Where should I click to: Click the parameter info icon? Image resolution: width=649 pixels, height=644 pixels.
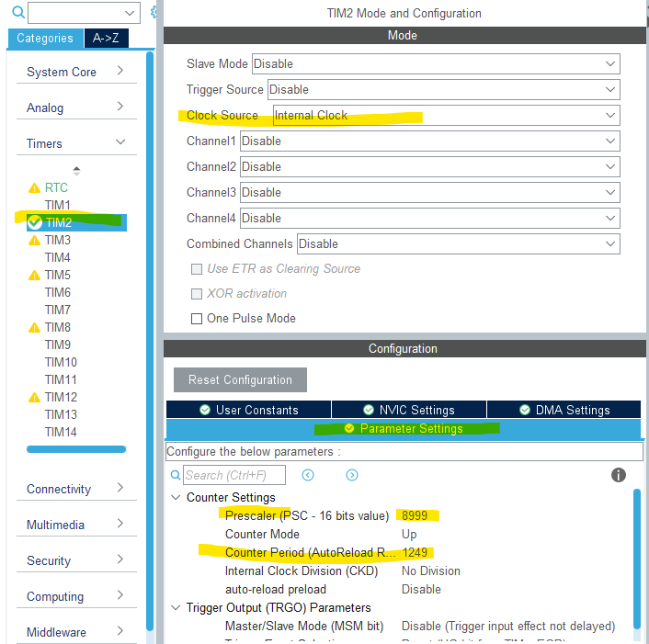pyautogui.click(x=619, y=475)
